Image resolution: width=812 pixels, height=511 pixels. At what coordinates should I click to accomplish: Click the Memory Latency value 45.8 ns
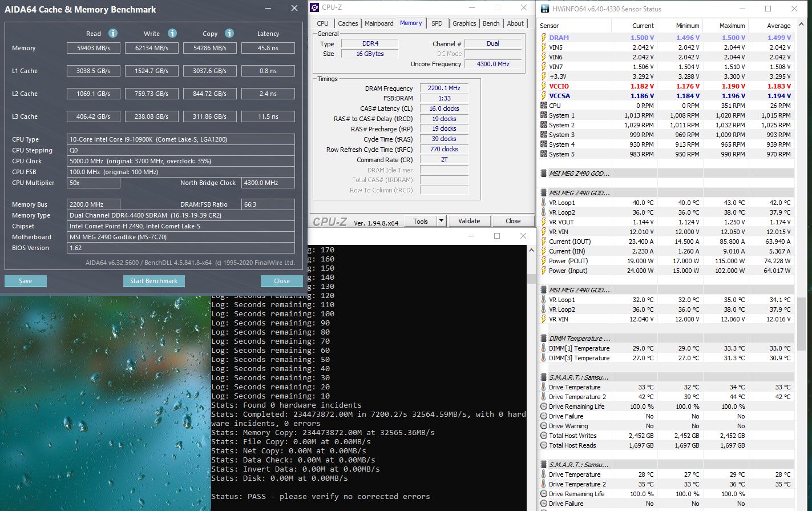pos(268,48)
